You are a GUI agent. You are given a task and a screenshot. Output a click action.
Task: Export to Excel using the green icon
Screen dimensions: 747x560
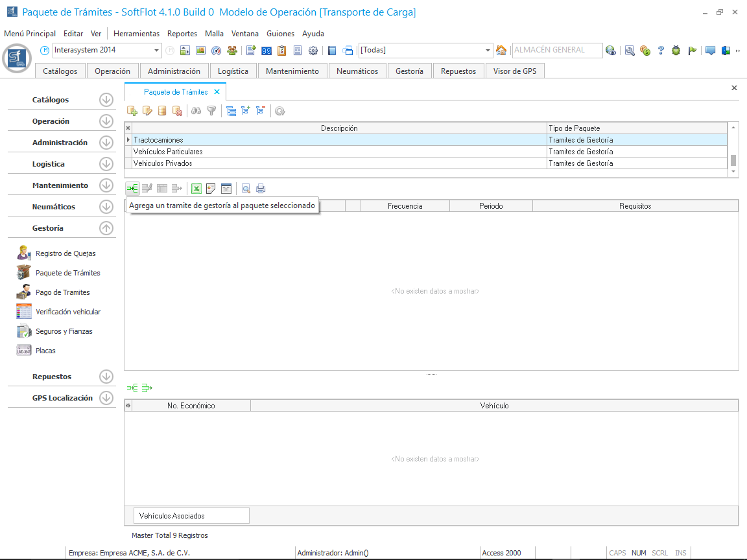coord(196,189)
